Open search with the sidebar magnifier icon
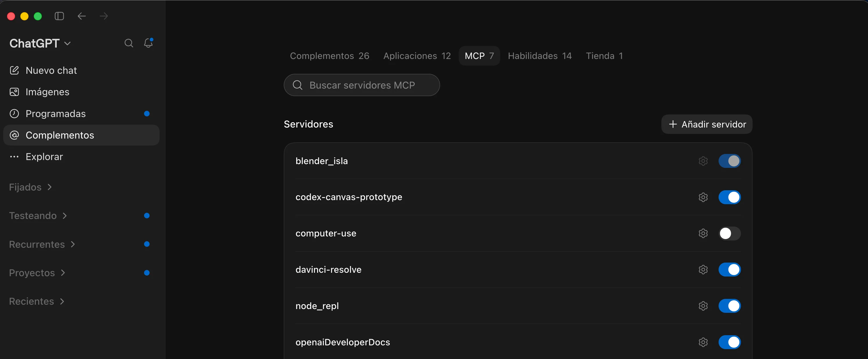The image size is (868, 359). (129, 43)
